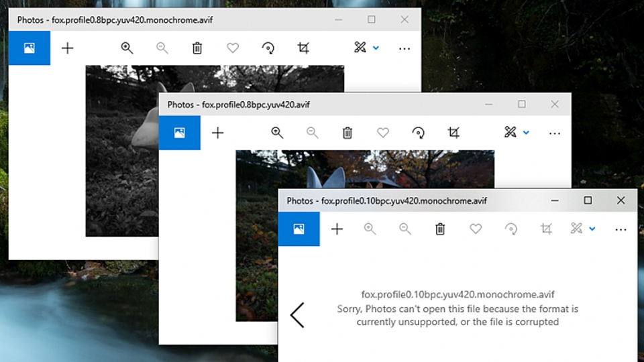
Task: Go to previous photo using left arrow
Action: point(297,315)
